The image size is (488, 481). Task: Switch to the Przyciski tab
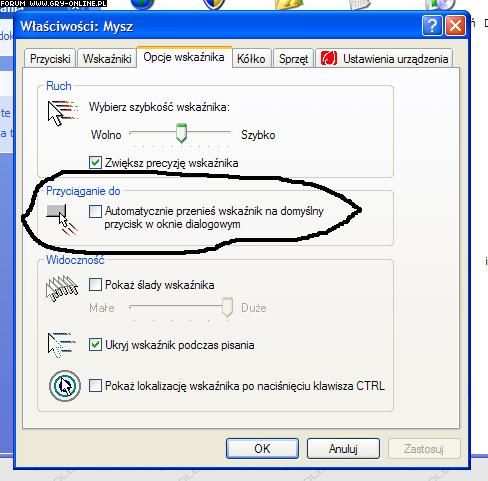pyautogui.click(x=50, y=59)
